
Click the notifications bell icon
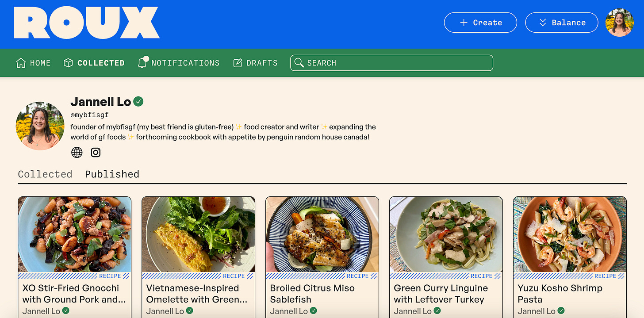click(142, 62)
